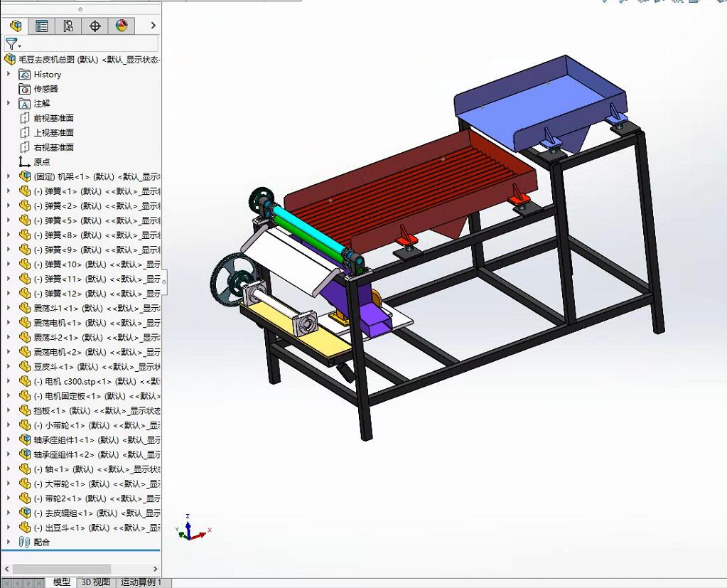This screenshot has width=727, height=588.
Task: Select the 弹簧<12> part icon
Action: (25, 294)
